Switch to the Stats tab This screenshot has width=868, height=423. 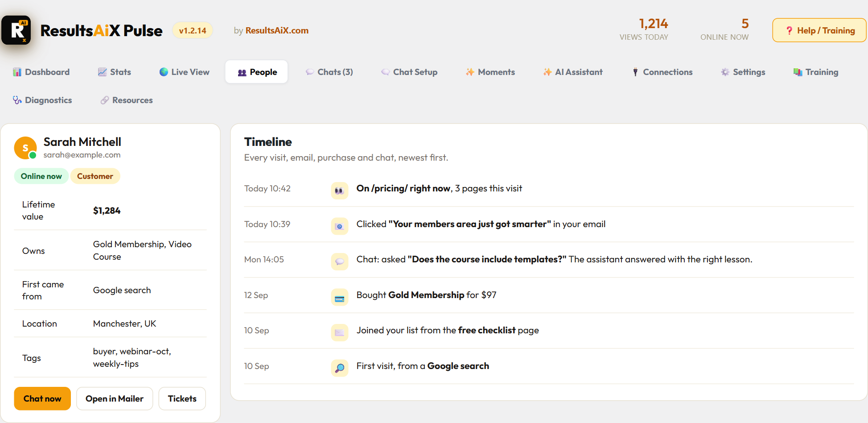point(115,72)
